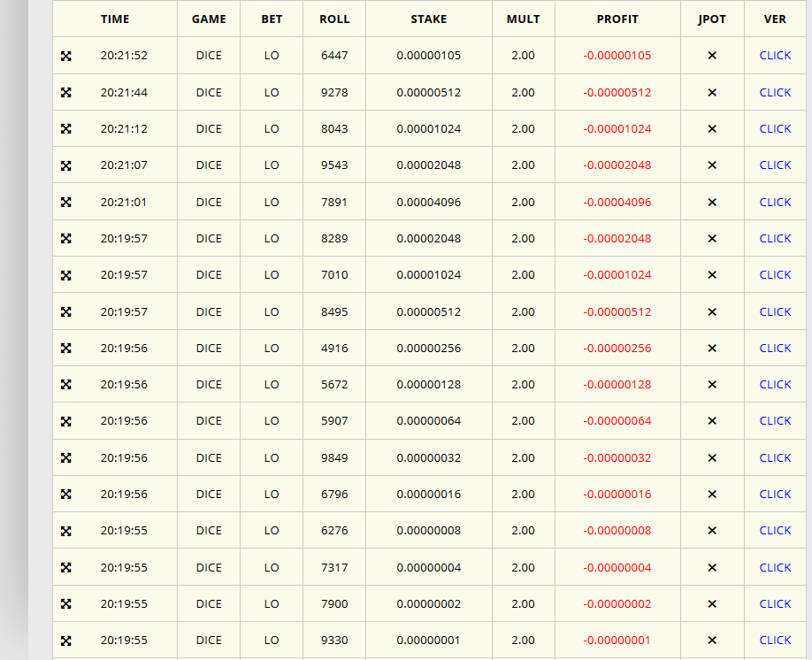Click the JPOT X mark for roll 8043
812x660 pixels.
(712, 129)
